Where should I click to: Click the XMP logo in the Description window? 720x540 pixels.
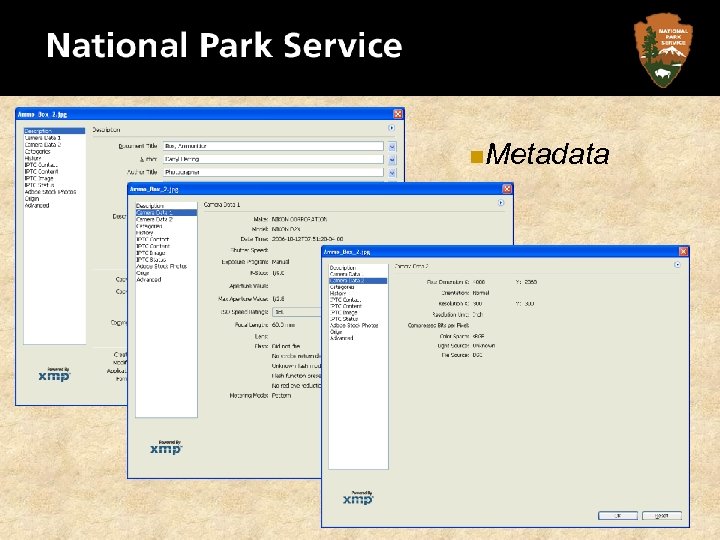point(54,374)
